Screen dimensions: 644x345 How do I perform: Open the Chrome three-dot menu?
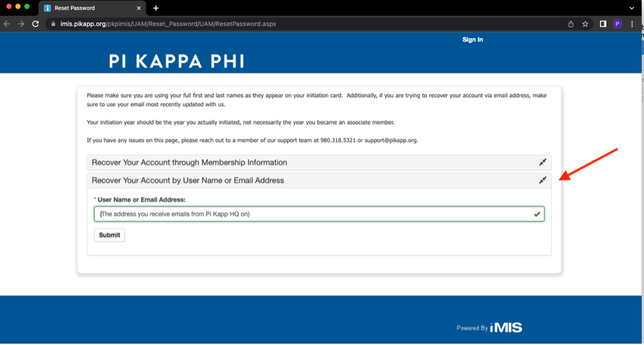[632, 24]
